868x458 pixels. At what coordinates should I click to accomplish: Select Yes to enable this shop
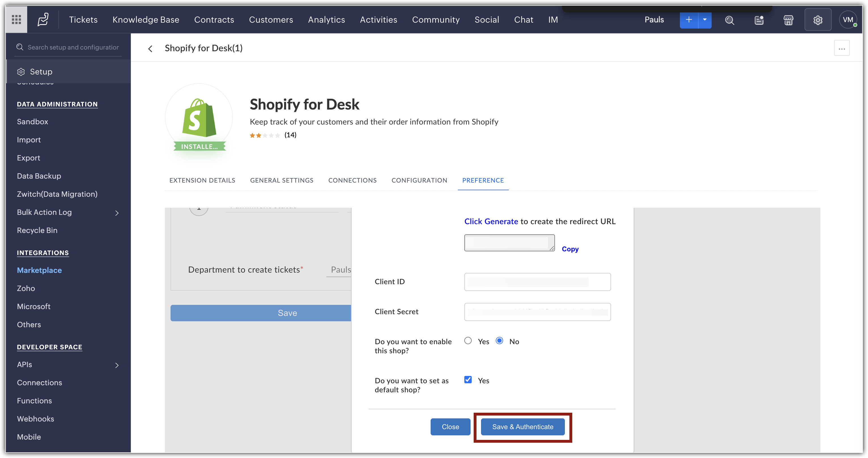(468, 341)
